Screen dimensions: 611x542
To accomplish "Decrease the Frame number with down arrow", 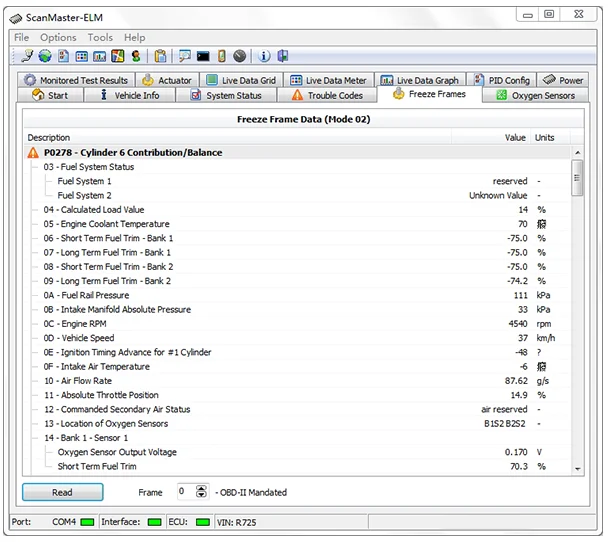I will point(201,496).
